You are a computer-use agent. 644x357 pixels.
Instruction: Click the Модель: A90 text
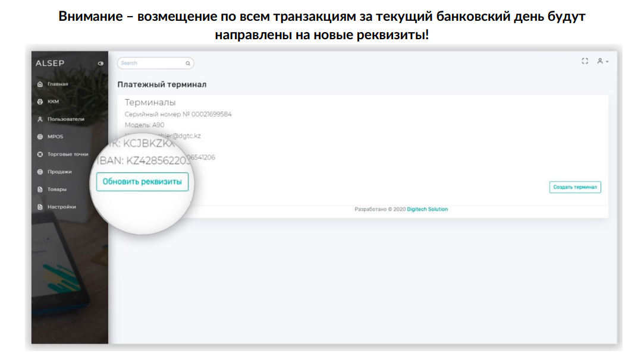tap(144, 125)
